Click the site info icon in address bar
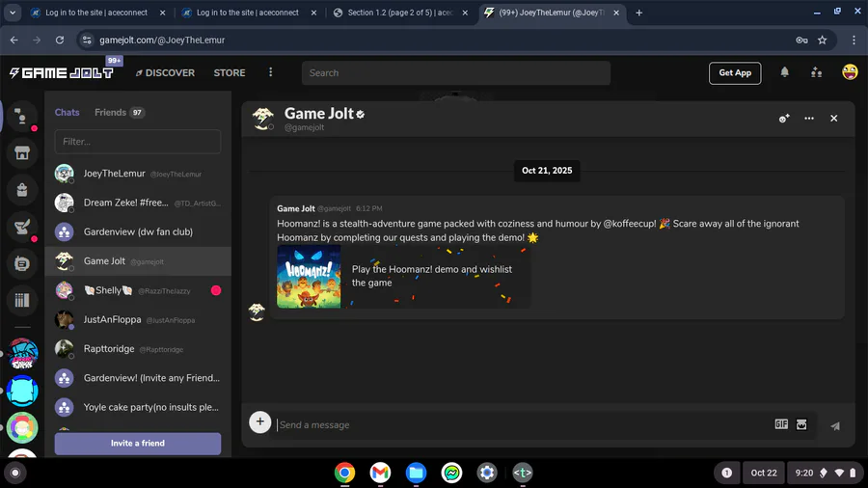Viewport: 868px width, 488px height. tap(87, 40)
